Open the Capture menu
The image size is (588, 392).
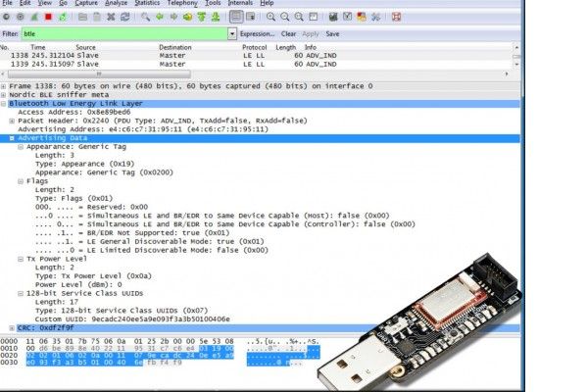click(86, 3)
